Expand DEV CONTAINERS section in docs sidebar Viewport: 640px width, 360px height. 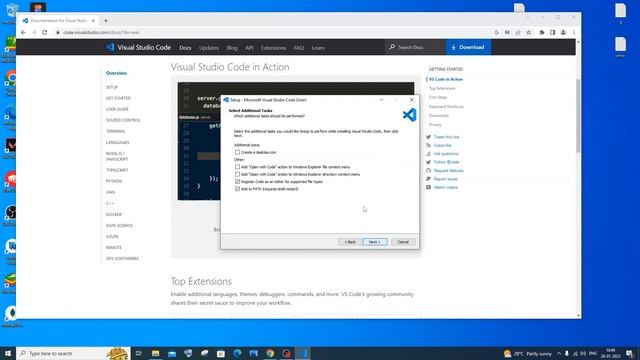122,259
